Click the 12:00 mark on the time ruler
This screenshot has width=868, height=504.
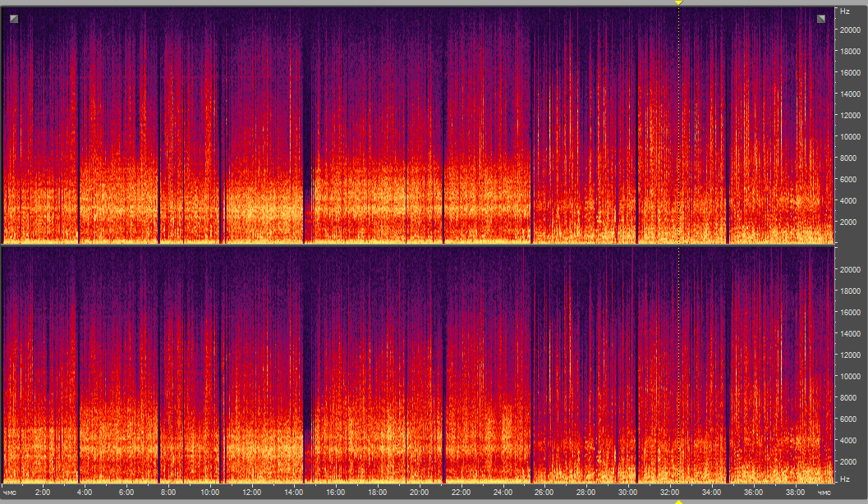coord(252,493)
